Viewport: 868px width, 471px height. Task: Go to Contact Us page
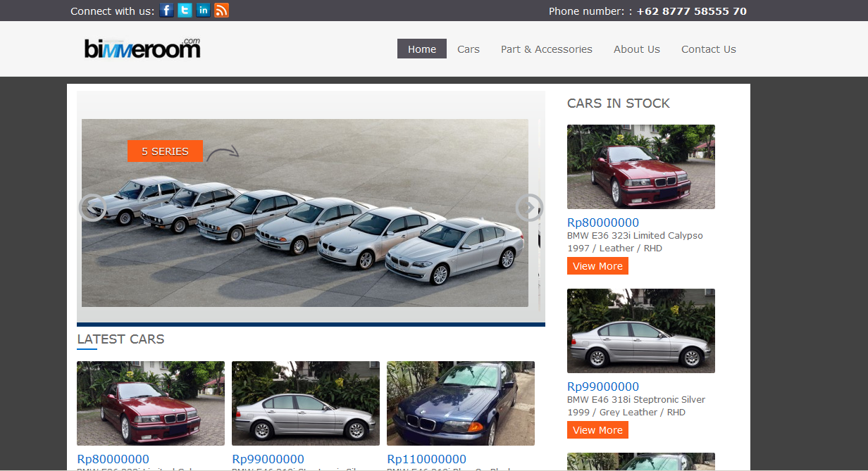tap(708, 49)
